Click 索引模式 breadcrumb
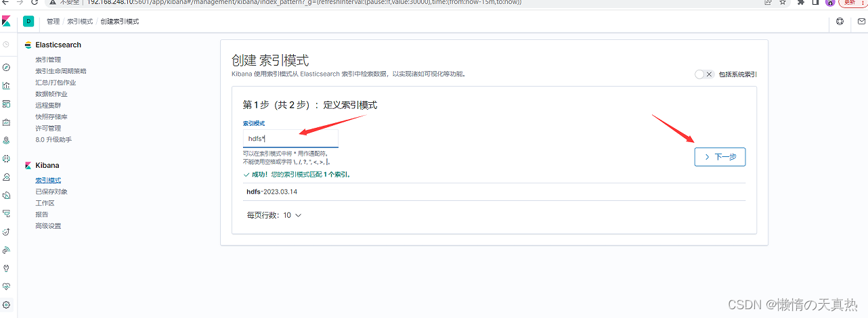 point(80,22)
